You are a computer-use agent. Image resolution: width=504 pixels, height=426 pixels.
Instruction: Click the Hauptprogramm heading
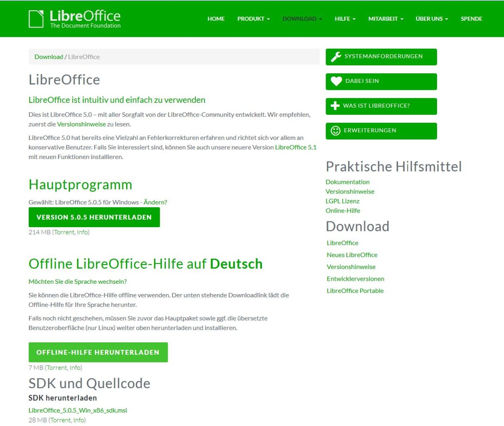coord(80,185)
